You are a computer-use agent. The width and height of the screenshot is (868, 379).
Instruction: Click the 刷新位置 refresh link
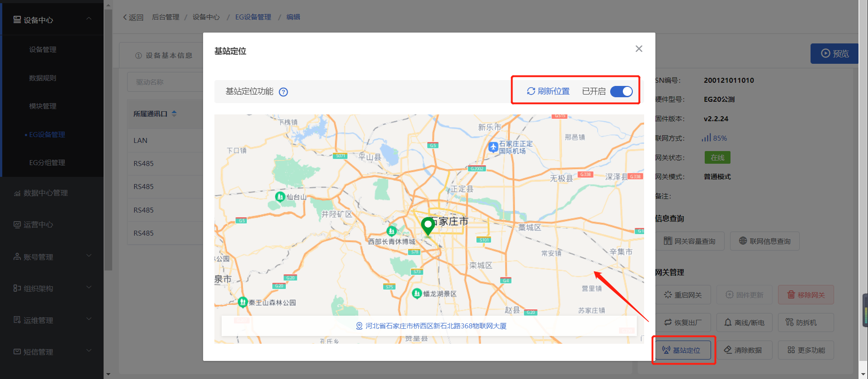click(548, 91)
